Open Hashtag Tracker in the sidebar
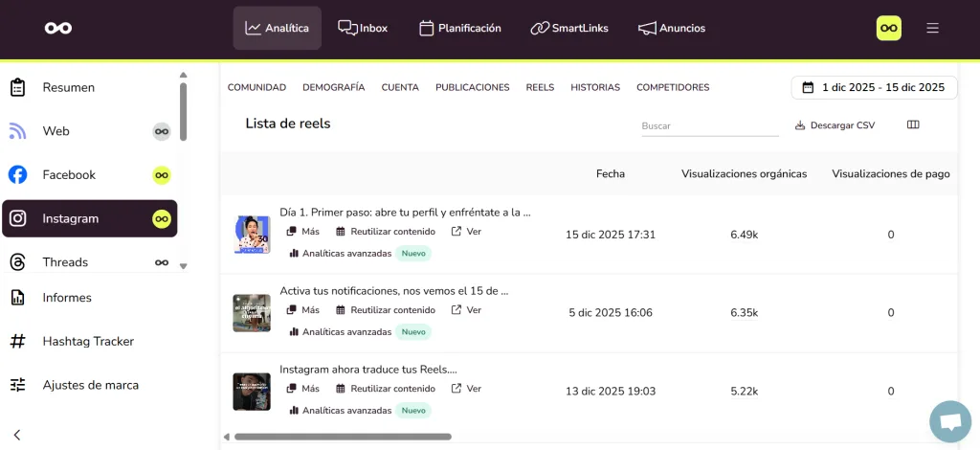The image size is (980, 450). (89, 341)
